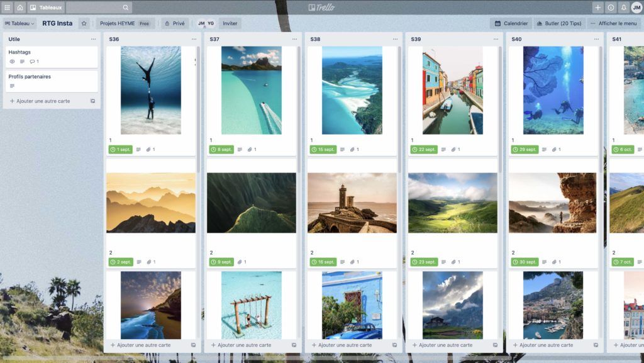The height and width of the screenshot is (363, 644).
Task: Click the RTG Insta board title
Action: (57, 23)
